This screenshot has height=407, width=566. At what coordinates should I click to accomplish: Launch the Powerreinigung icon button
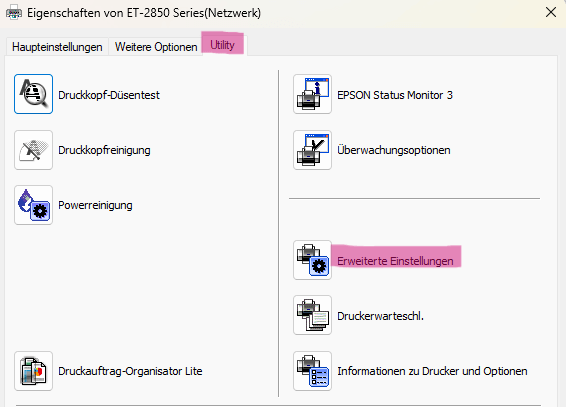click(34, 205)
